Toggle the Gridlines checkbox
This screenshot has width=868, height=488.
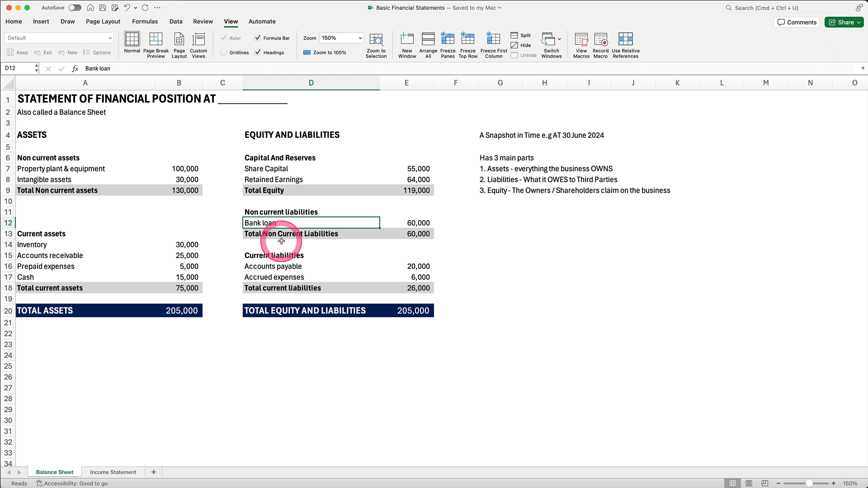[224, 52]
